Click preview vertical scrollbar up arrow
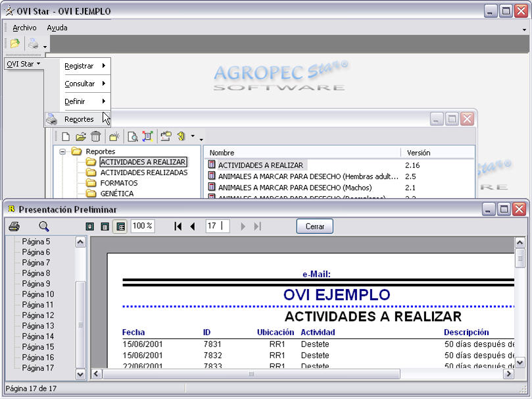 [520, 242]
